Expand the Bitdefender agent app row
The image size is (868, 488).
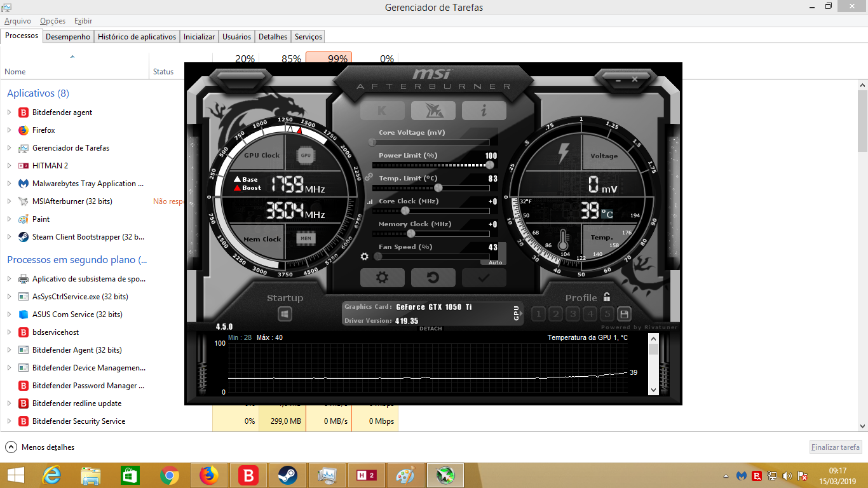(9, 112)
